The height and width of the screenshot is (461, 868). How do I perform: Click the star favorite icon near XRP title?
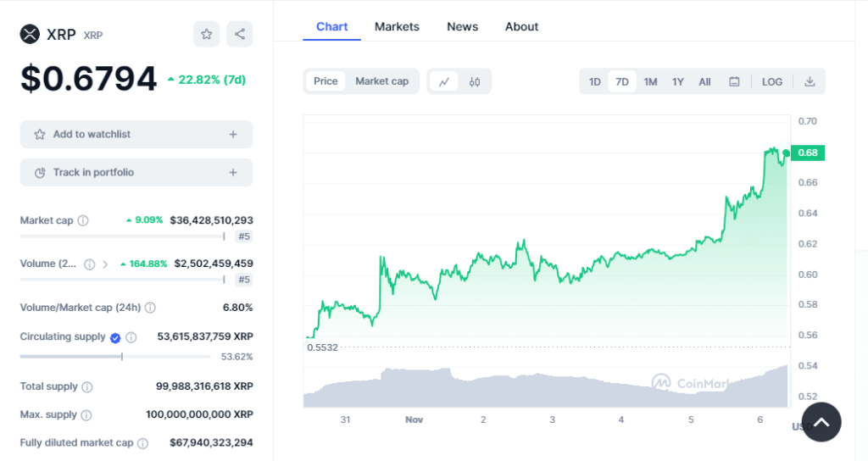(x=207, y=34)
